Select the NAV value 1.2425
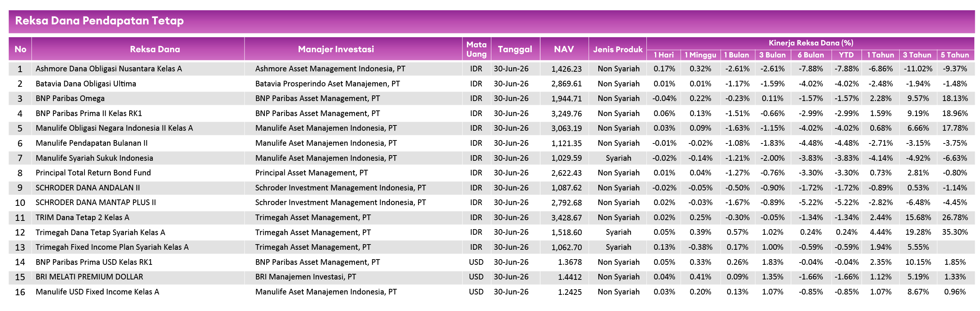 (569, 291)
